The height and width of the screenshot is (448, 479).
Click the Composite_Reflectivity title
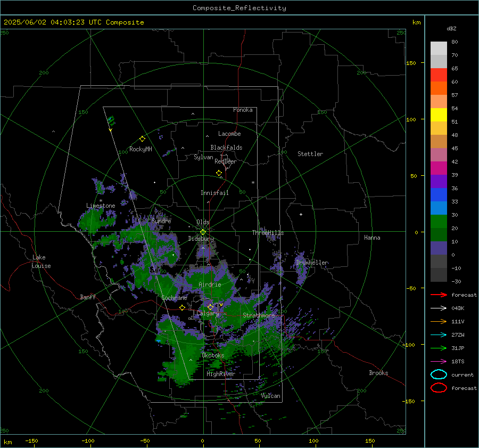point(240,8)
